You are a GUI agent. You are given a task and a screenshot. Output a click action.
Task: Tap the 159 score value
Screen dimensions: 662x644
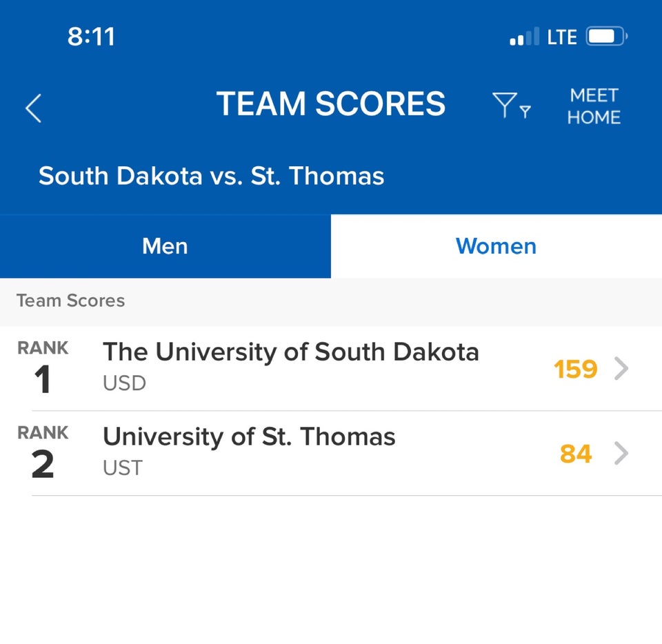click(575, 370)
